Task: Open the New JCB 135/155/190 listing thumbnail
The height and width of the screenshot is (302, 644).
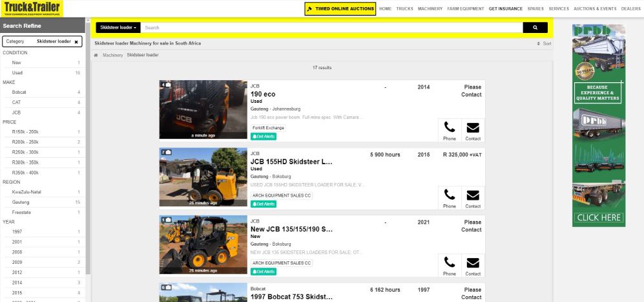Action: coord(203,244)
